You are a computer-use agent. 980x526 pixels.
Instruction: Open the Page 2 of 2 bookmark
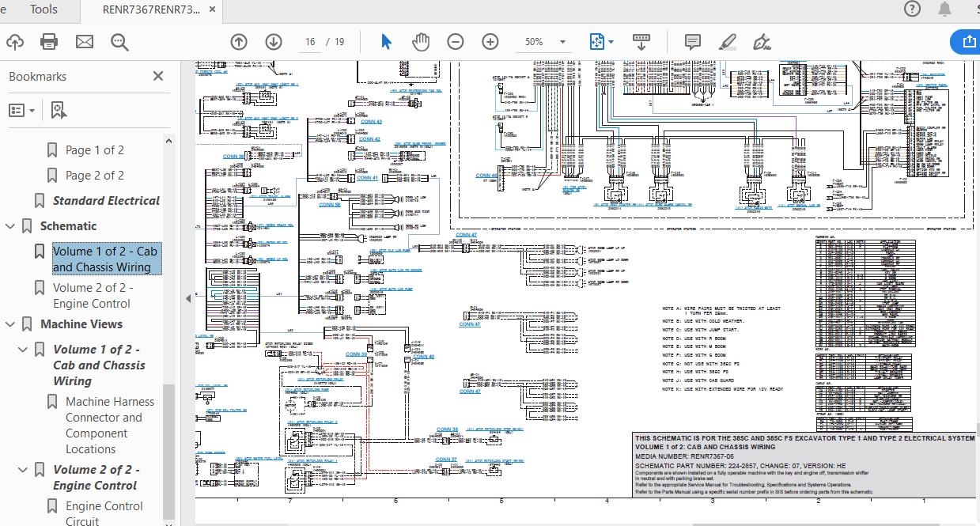pos(94,175)
